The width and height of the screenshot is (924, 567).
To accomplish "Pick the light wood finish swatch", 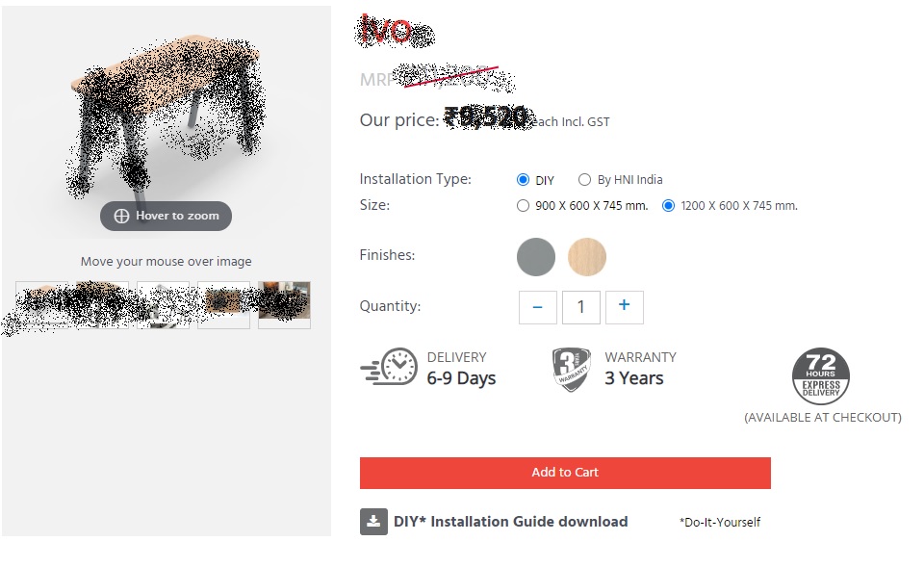I will point(587,257).
